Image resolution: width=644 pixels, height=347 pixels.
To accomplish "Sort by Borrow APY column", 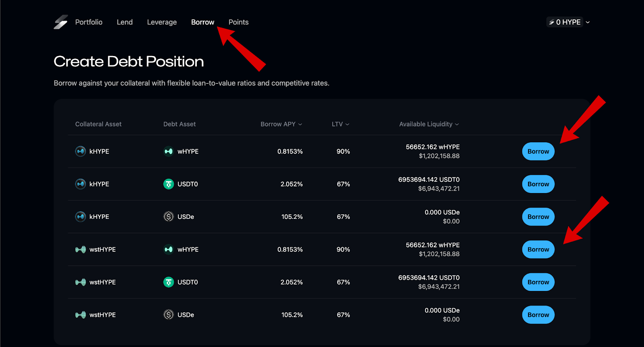I will [281, 124].
